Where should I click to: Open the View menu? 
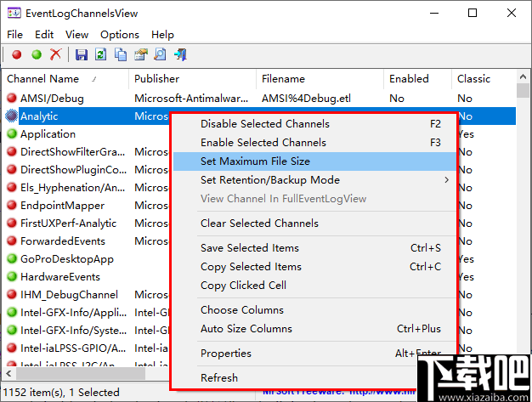(x=76, y=35)
